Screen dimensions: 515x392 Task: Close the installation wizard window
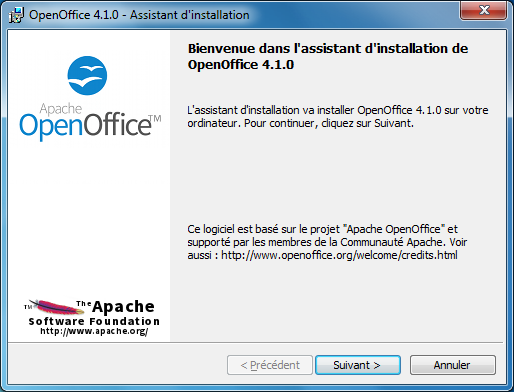[x=484, y=11]
